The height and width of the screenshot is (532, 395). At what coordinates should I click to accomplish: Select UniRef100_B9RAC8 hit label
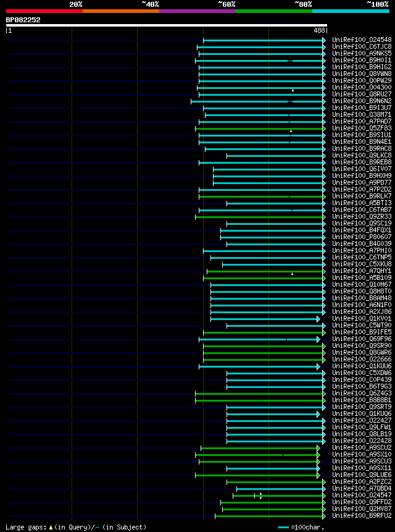pos(362,149)
